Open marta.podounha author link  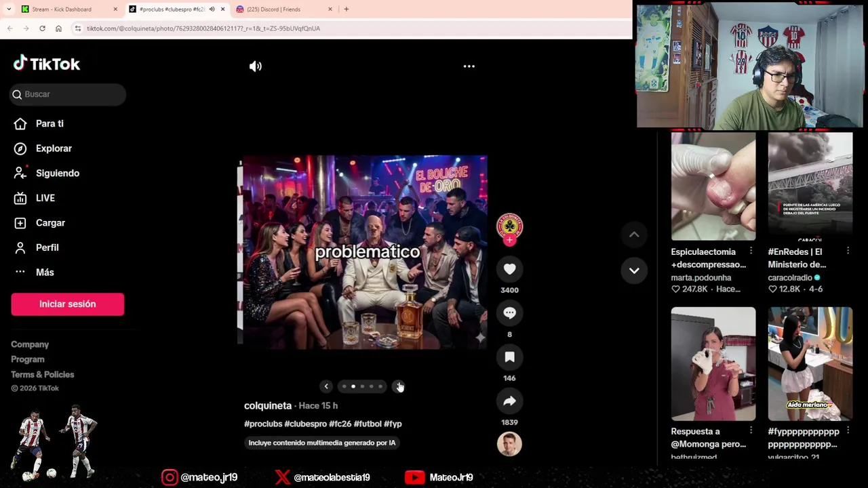(701, 277)
